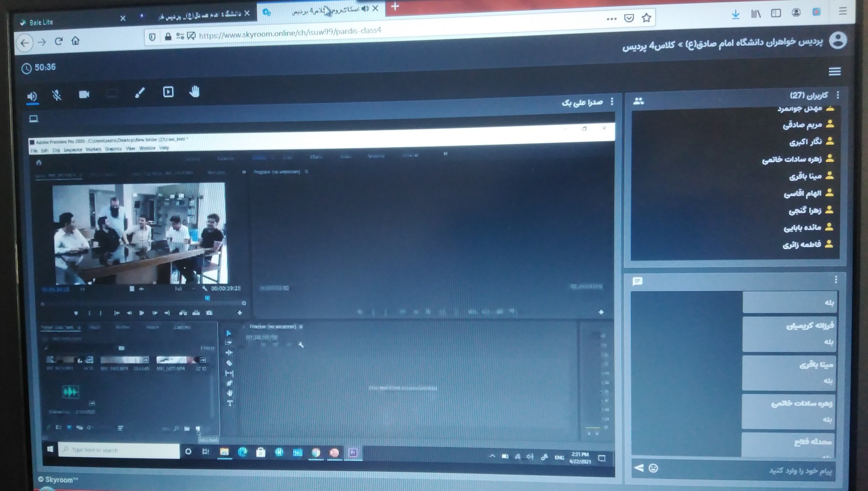This screenshot has height=491, width=868.
Task: Open a new browser tab
Action: tap(395, 7)
